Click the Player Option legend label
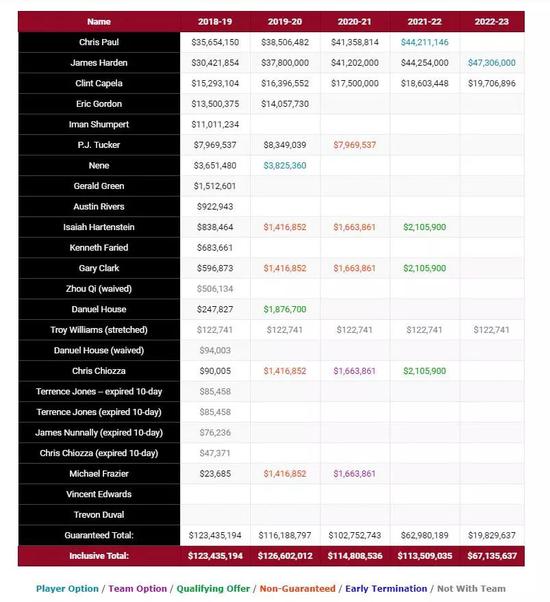Image resolution: width=550 pixels, height=602 pixels. [x=67, y=589]
